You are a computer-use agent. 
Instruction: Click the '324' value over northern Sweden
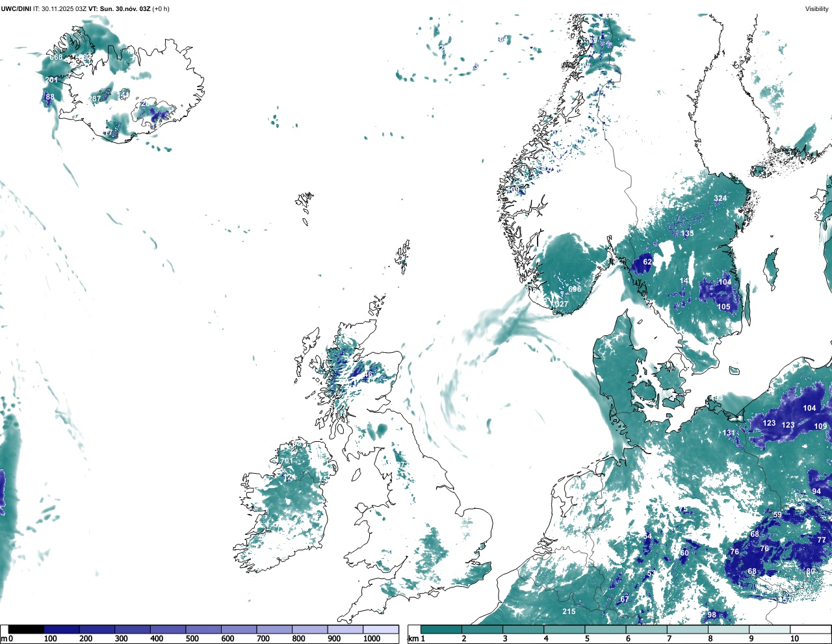coord(720,198)
